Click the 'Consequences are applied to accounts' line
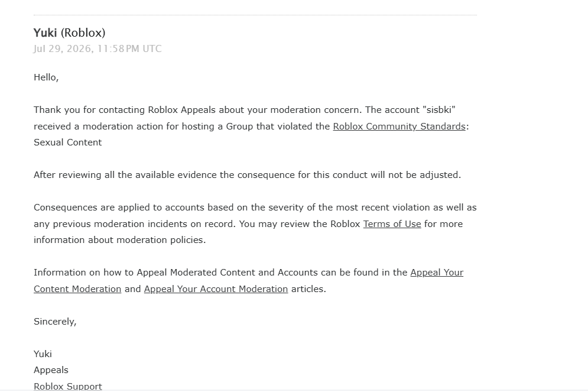Screen dimensions: 588x392 255,208
